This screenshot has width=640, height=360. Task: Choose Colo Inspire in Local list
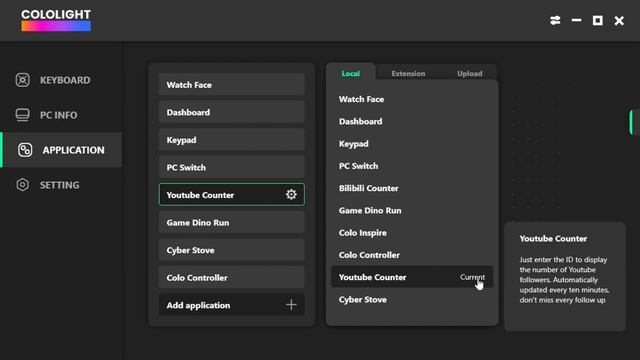point(412,233)
